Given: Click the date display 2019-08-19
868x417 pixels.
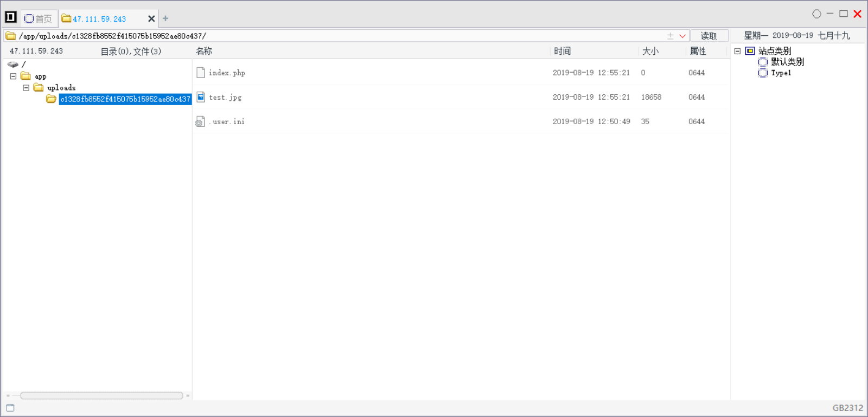Looking at the screenshot, I should (793, 35).
